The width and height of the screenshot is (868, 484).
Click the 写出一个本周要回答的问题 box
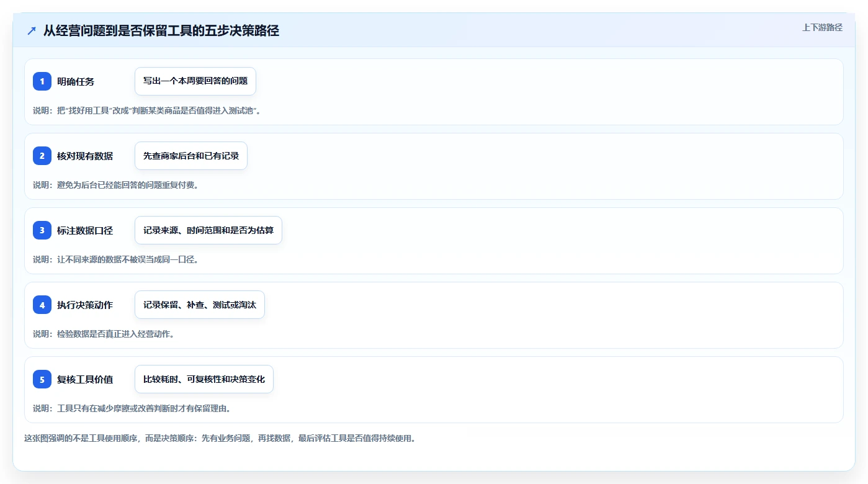click(195, 81)
